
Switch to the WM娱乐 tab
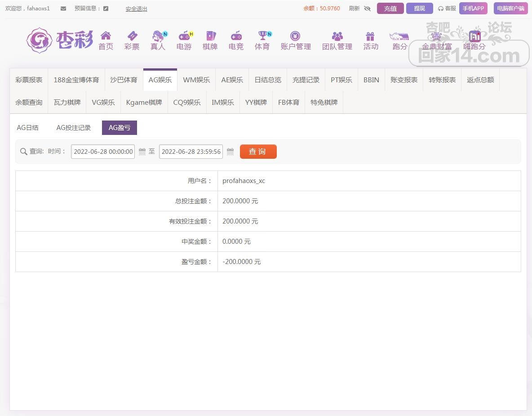click(x=196, y=80)
